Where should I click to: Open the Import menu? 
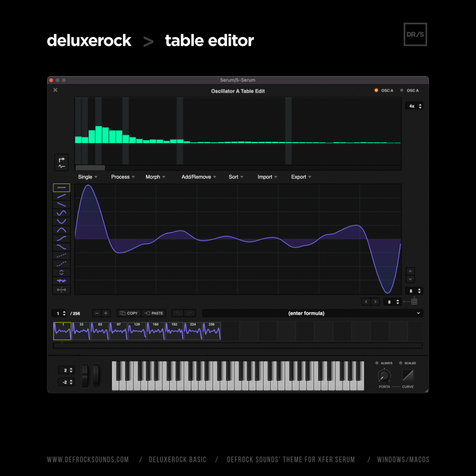[267, 177]
